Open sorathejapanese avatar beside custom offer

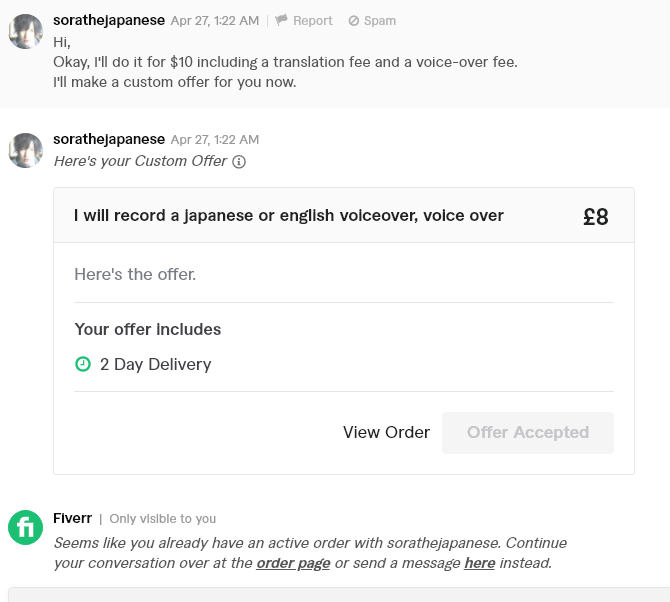tap(26, 150)
